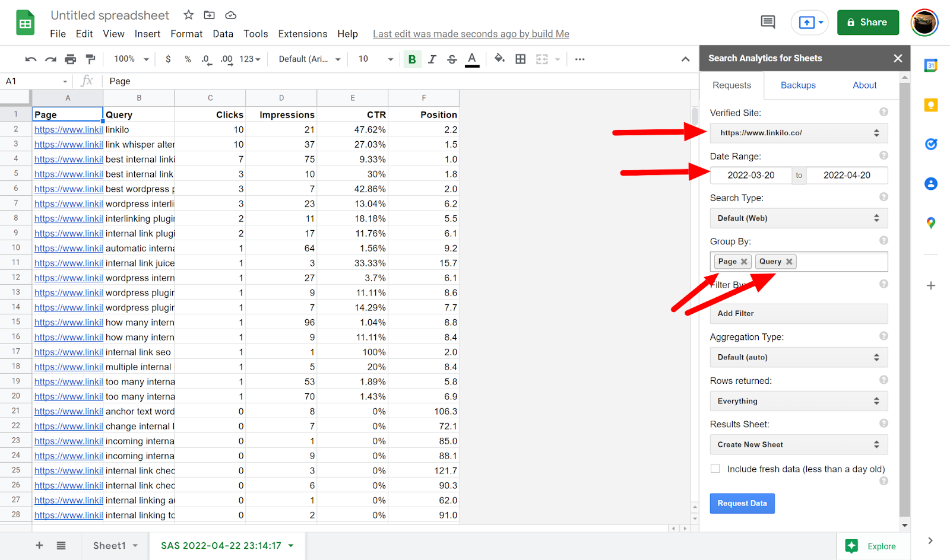Open the Extensions menu
This screenshot has height=560, width=950.
pyautogui.click(x=303, y=34)
